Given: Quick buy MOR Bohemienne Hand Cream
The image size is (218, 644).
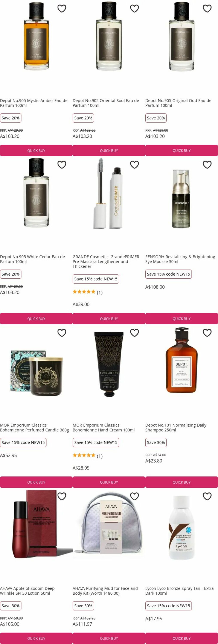Looking at the screenshot, I should click(x=109, y=482).
